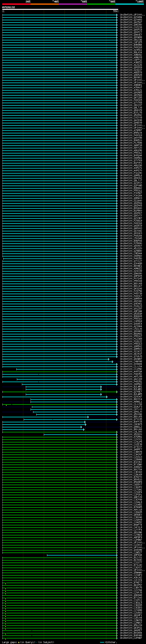Screen dimensions: 146x644
Task: Select the UniRef100_C6F1E5 label
Action: pyautogui.click(x=131, y=42)
